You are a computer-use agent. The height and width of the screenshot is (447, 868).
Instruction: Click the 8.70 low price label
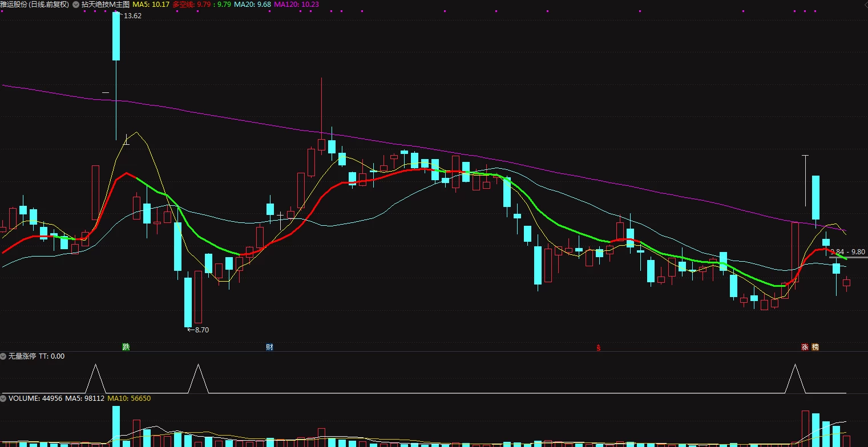pyautogui.click(x=201, y=330)
